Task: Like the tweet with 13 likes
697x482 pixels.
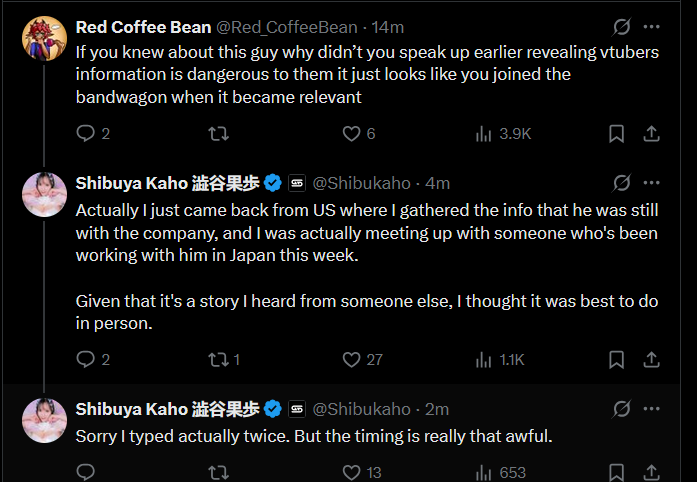Action: coord(351,472)
